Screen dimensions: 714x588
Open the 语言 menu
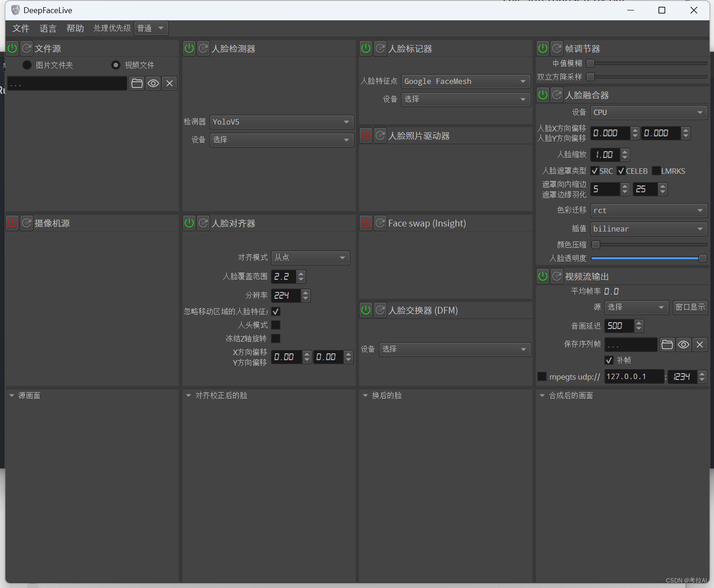pos(48,28)
